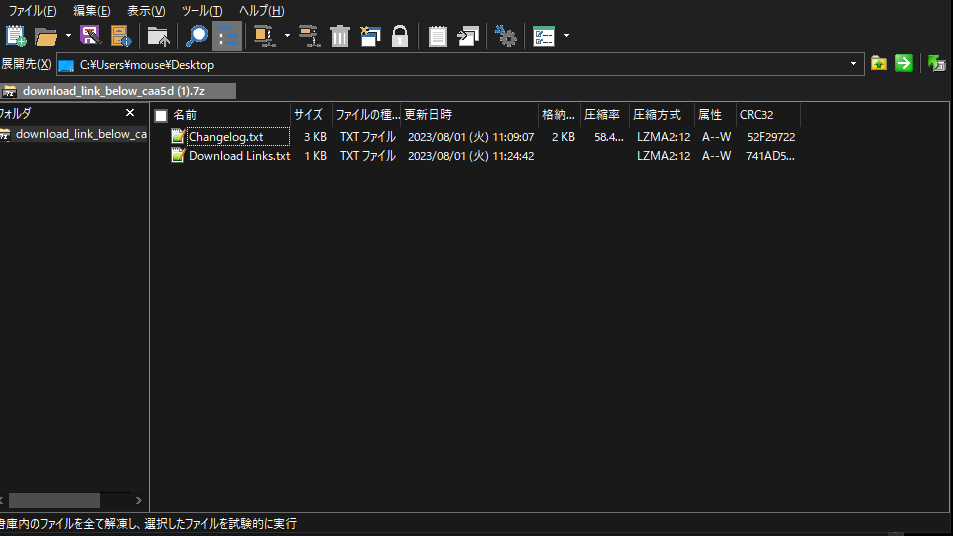The image size is (953, 536).
Task: Click the folder panel horizontal scrollbar thumb
Action: pos(54,500)
